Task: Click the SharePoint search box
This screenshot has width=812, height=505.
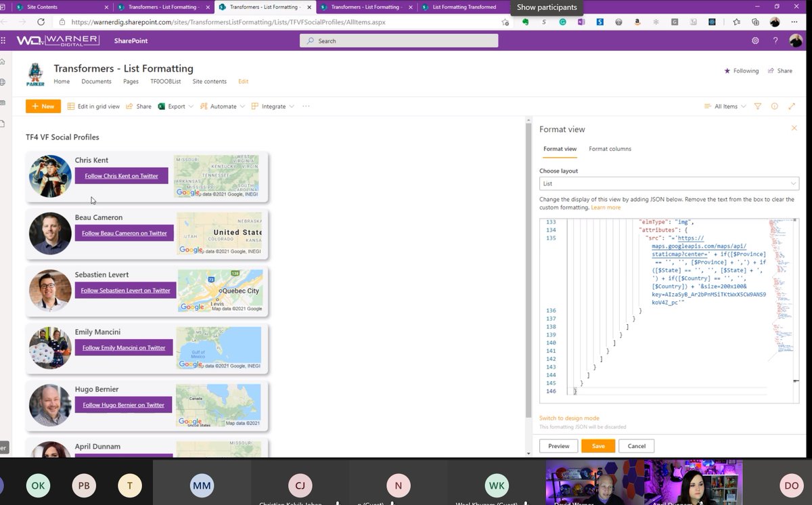Action: tap(399, 41)
